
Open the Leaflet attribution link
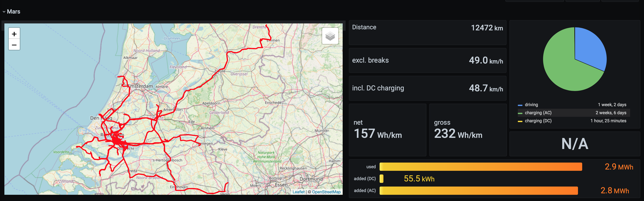click(298, 192)
